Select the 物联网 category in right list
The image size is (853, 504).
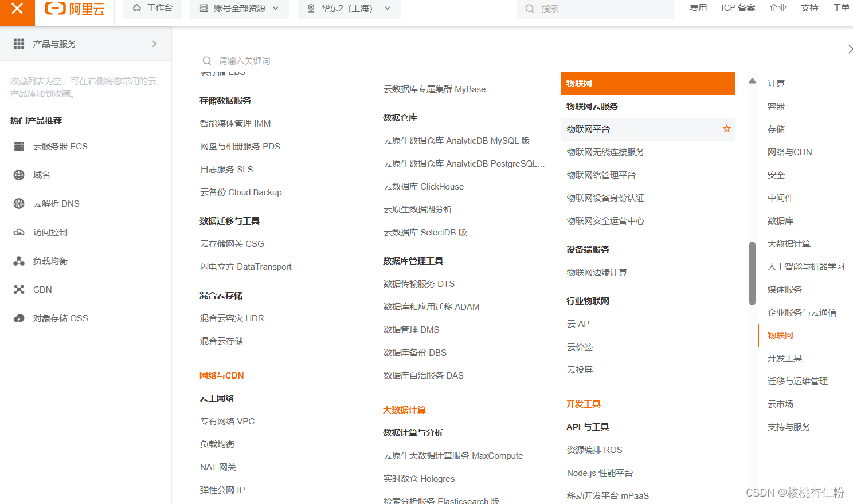pos(781,336)
